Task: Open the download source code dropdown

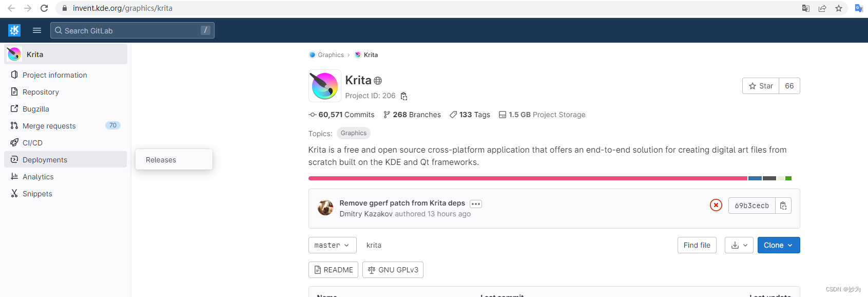Action: tap(739, 245)
